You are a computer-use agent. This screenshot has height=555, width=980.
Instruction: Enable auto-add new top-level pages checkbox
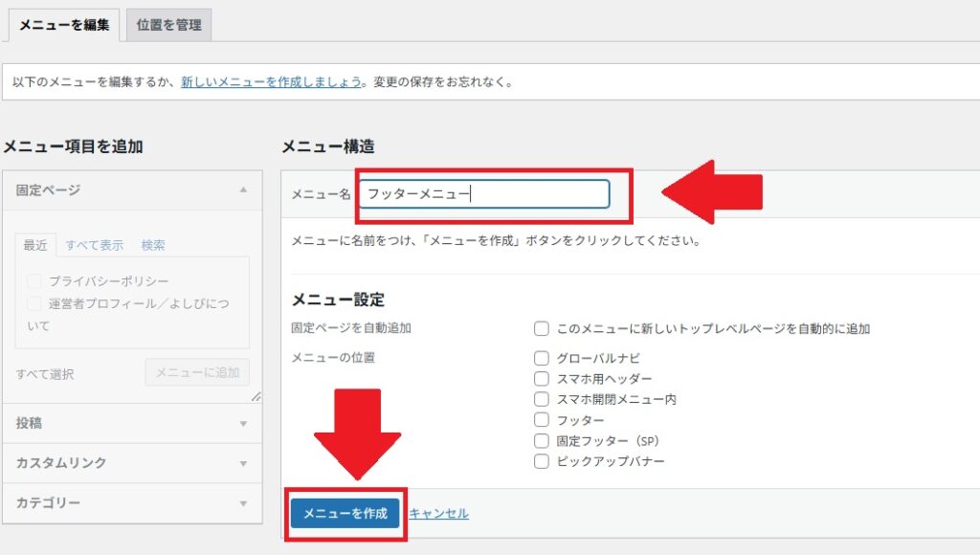click(x=542, y=329)
